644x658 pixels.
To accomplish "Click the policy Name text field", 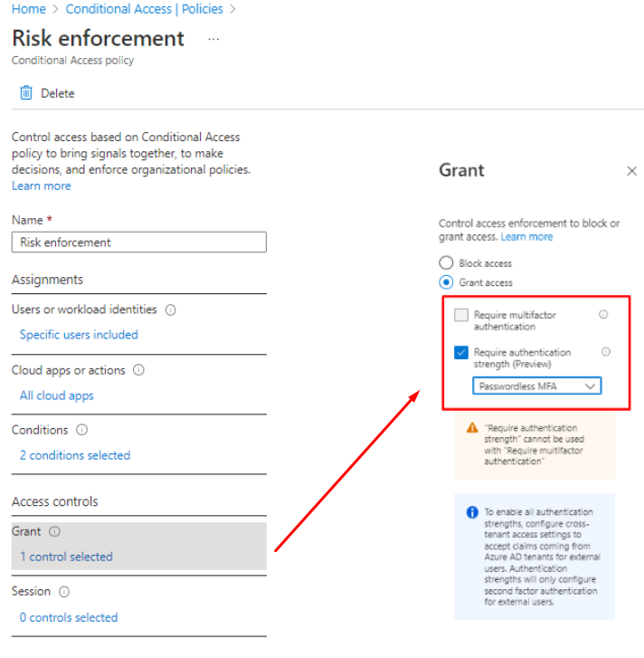I will tap(139, 243).
